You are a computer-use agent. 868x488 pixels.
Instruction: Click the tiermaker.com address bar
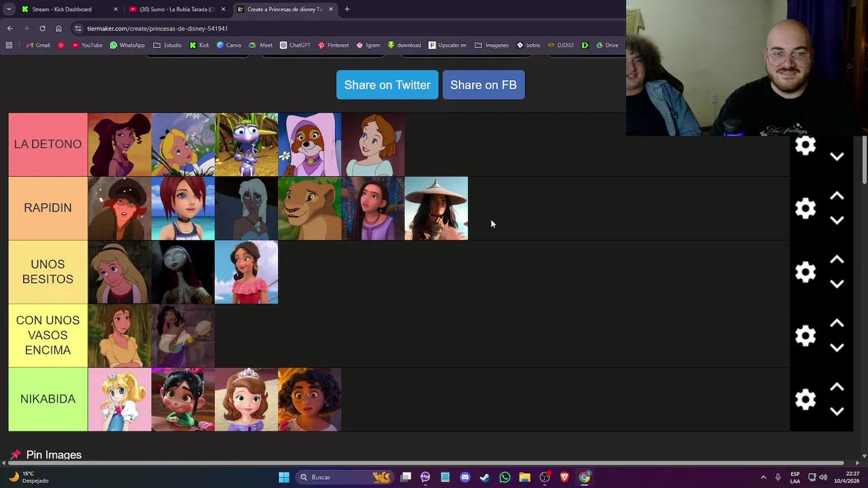tap(346, 28)
